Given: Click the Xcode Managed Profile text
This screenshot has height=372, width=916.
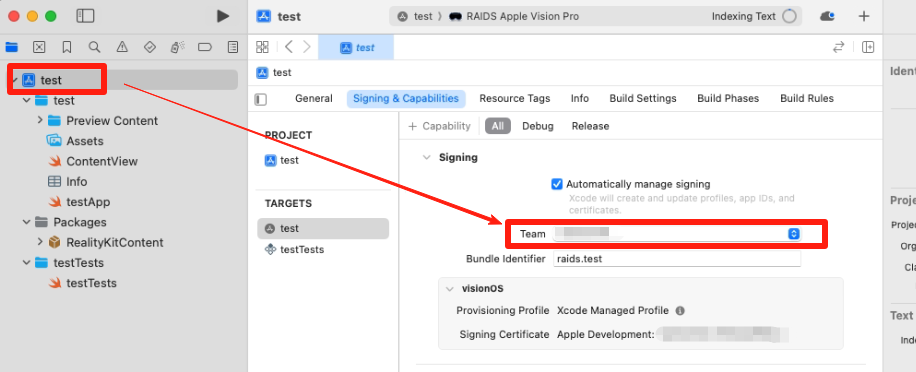Looking at the screenshot, I should [x=613, y=311].
